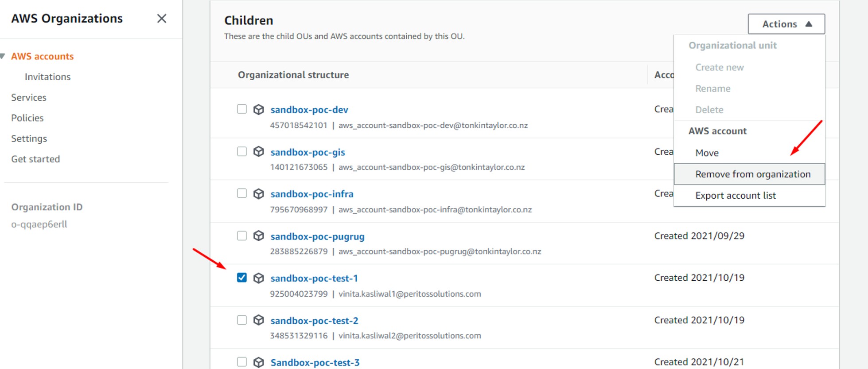Click email aws_account-sandbox-poc-dev@tonkintaylor.co.nz
Viewport: 868px width, 369px height.
(x=433, y=126)
